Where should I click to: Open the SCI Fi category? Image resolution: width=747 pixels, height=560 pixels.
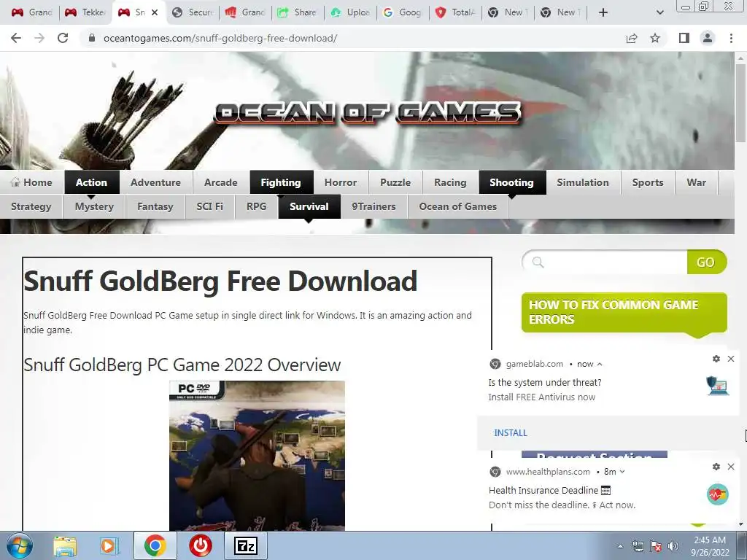(209, 206)
